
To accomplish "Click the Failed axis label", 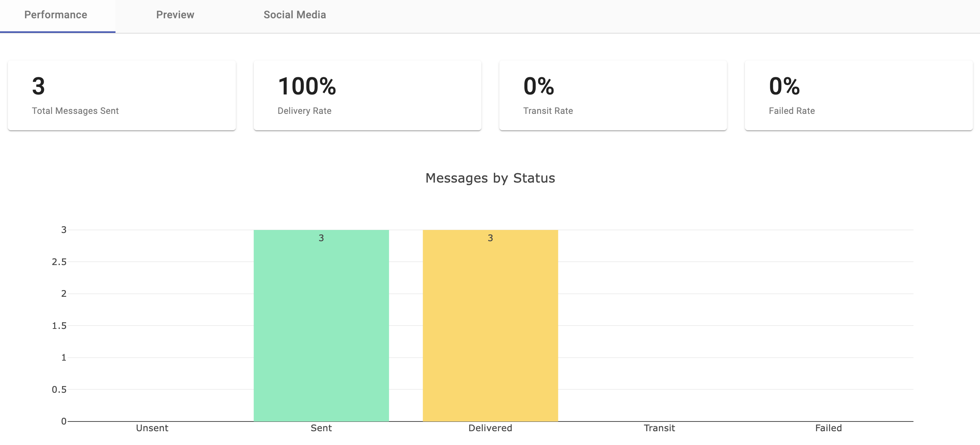I will (828, 428).
